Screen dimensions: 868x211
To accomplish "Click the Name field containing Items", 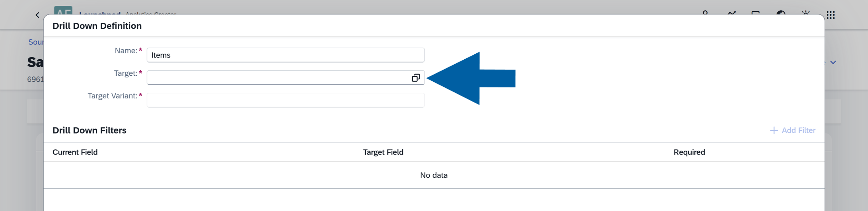I will [285, 55].
